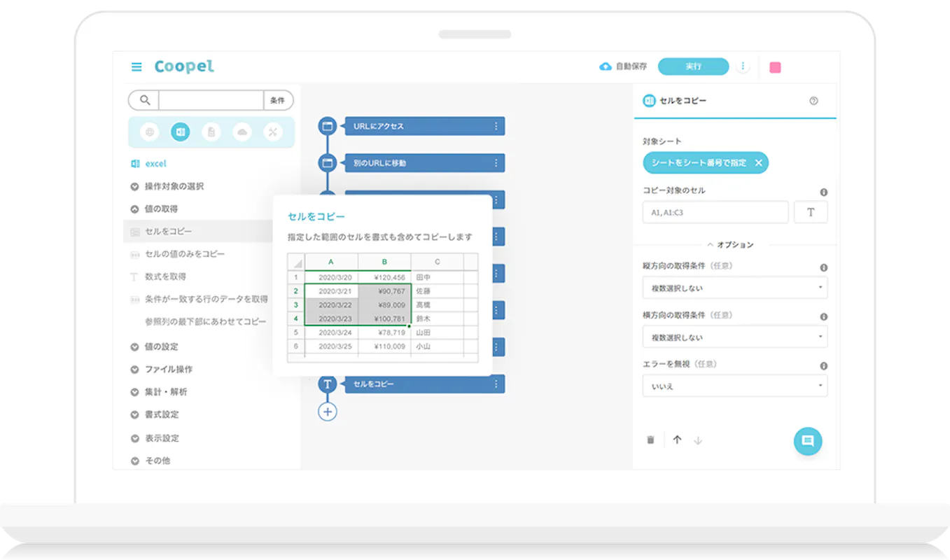Expand the ファイル操作 category

[161, 370]
